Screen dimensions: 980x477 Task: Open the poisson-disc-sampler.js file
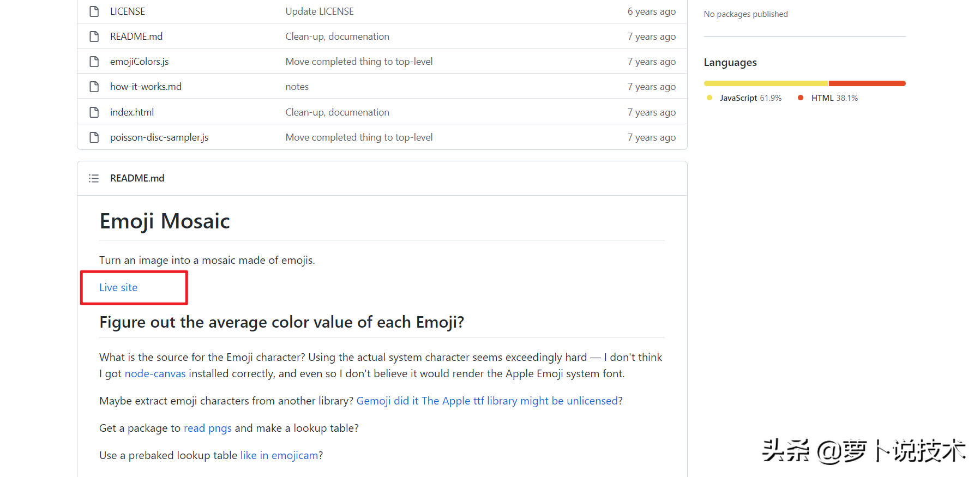point(159,137)
